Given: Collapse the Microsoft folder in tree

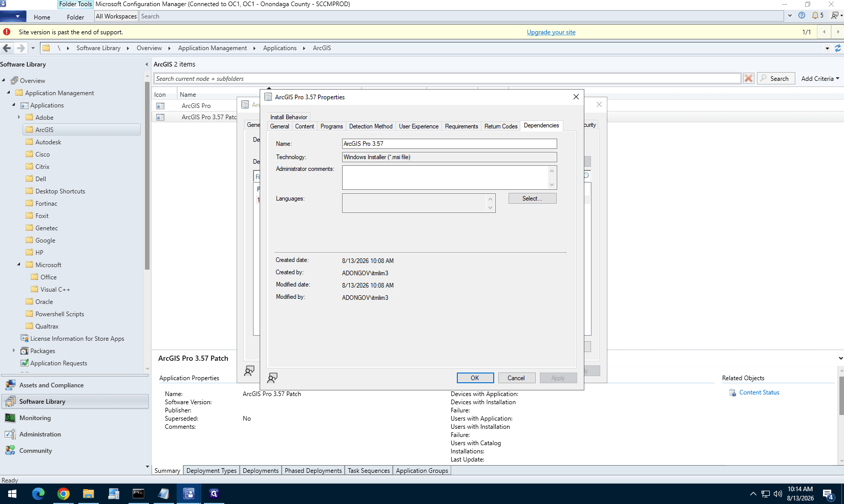Looking at the screenshot, I should pos(19,265).
